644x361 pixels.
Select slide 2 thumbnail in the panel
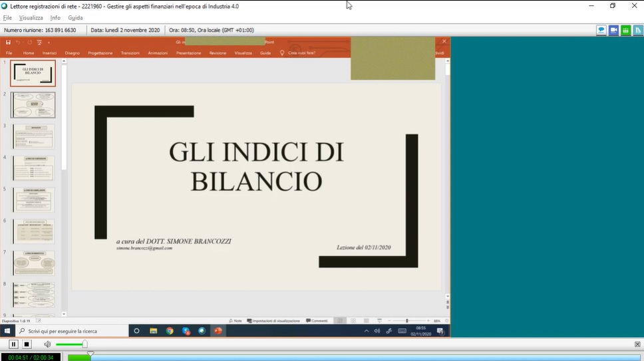click(x=33, y=105)
